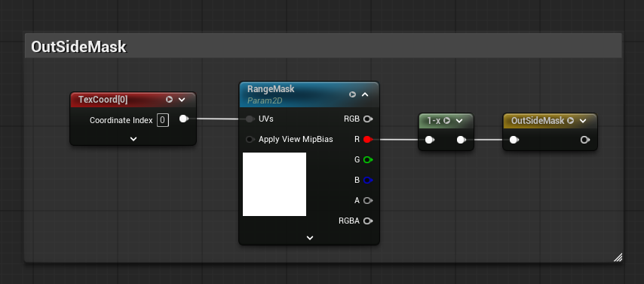Click the Coordinate Index label
This screenshot has height=284, width=644.
pos(121,121)
